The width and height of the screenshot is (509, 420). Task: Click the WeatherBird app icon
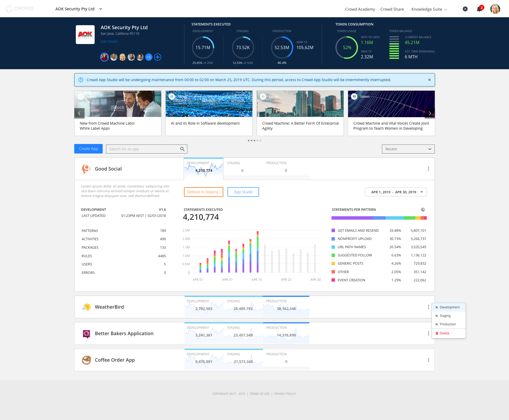[x=86, y=307]
